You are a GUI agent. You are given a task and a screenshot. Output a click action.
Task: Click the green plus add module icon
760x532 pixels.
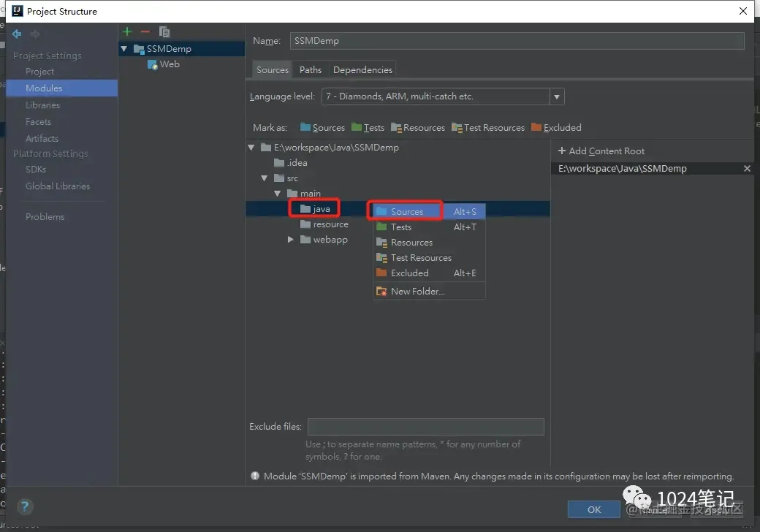[127, 31]
